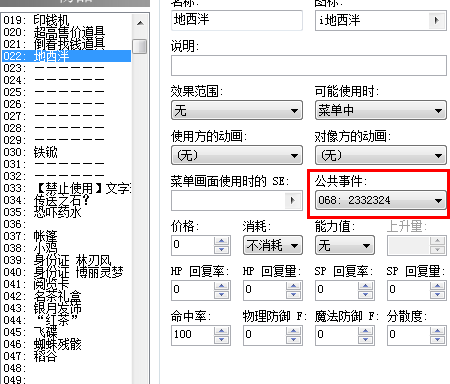Click the 名称 name field 地西泮
The height and width of the screenshot is (384, 450).
point(237,20)
